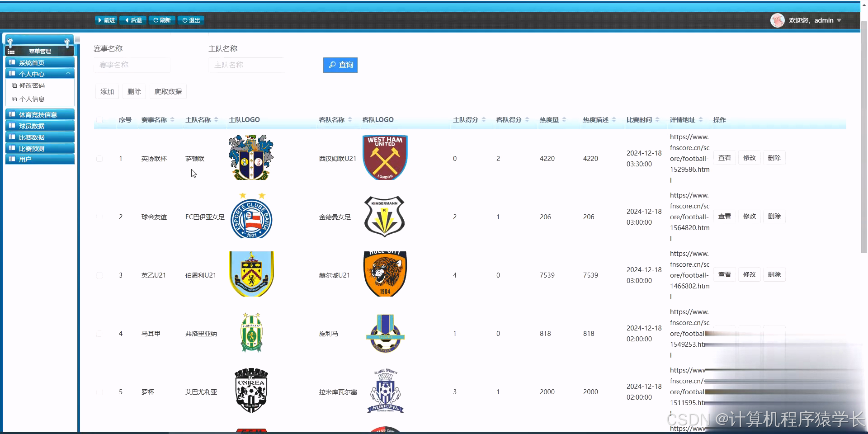Sort by 客队名称 column arrows
The height and width of the screenshot is (434, 868).
pyautogui.click(x=350, y=120)
